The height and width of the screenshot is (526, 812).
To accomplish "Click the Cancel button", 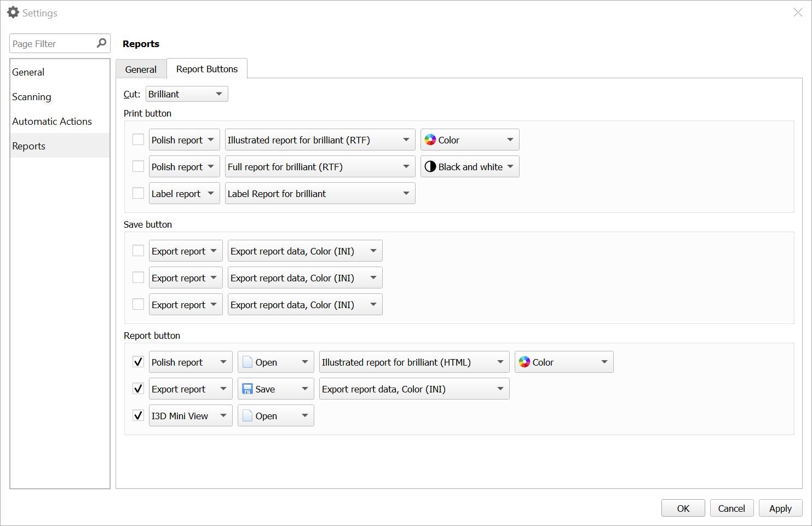I will (732, 508).
